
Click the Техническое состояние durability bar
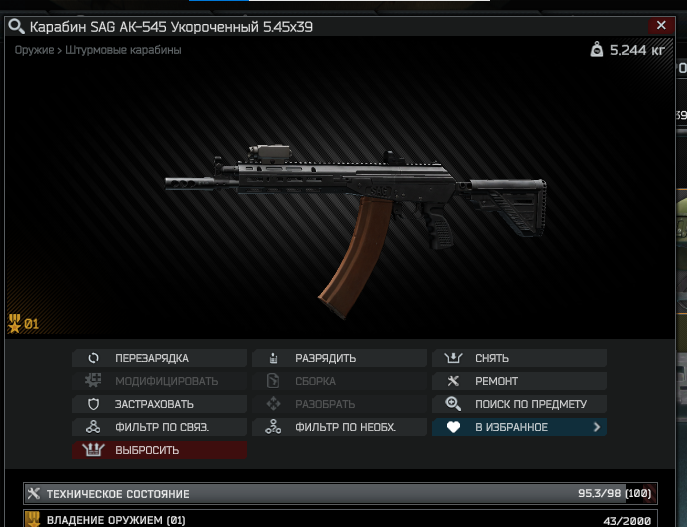point(340,494)
